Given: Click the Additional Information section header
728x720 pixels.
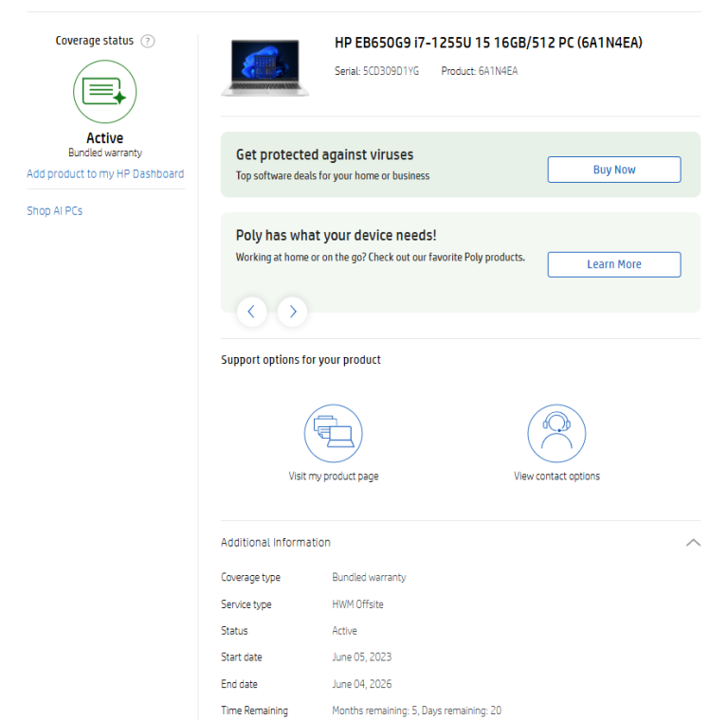Looking at the screenshot, I should coord(276,543).
